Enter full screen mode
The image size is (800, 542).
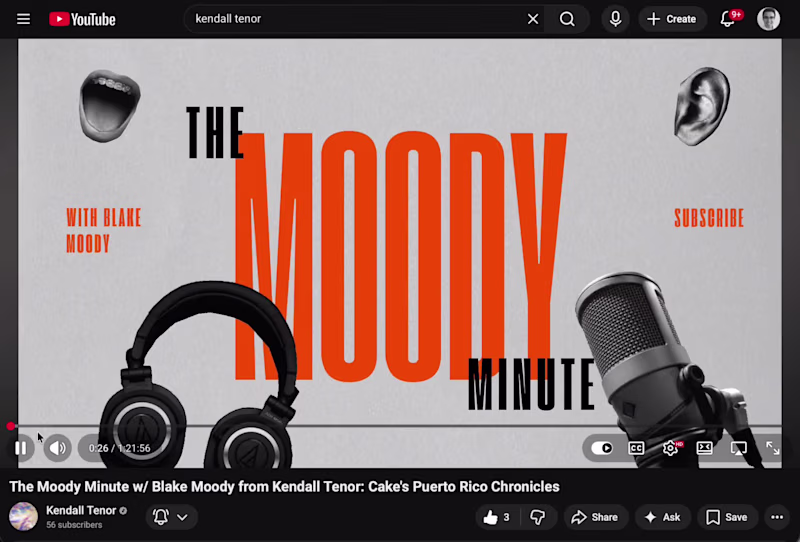(x=772, y=448)
